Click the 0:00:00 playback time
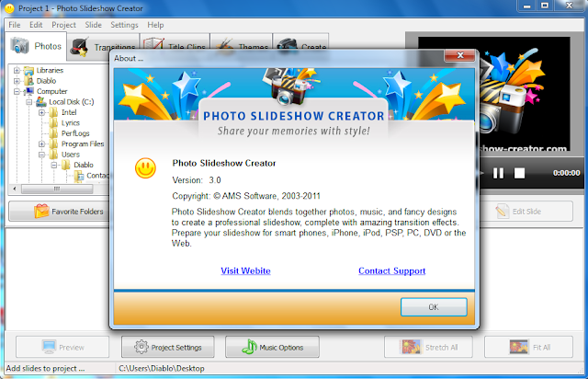The width and height of the screenshot is (588, 379). [566, 173]
